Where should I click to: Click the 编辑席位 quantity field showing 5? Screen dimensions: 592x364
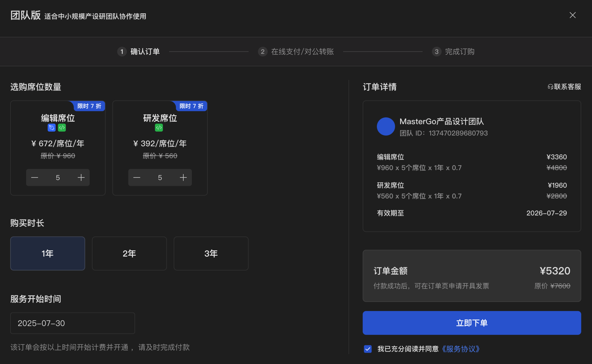[x=58, y=178]
